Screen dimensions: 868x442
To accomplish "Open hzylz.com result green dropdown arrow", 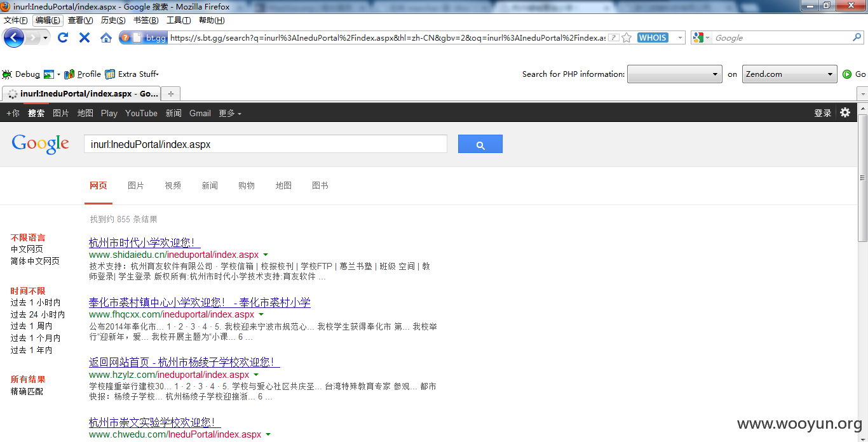I will (256, 375).
